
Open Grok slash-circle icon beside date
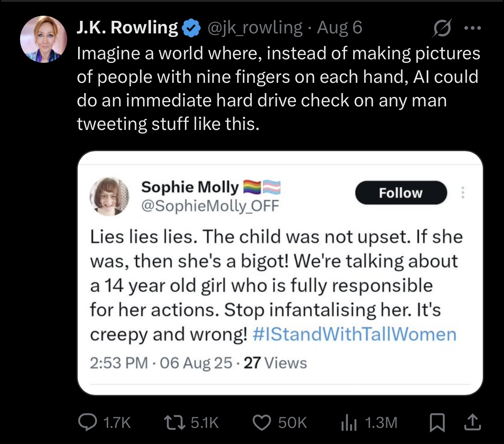pos(442,28)
